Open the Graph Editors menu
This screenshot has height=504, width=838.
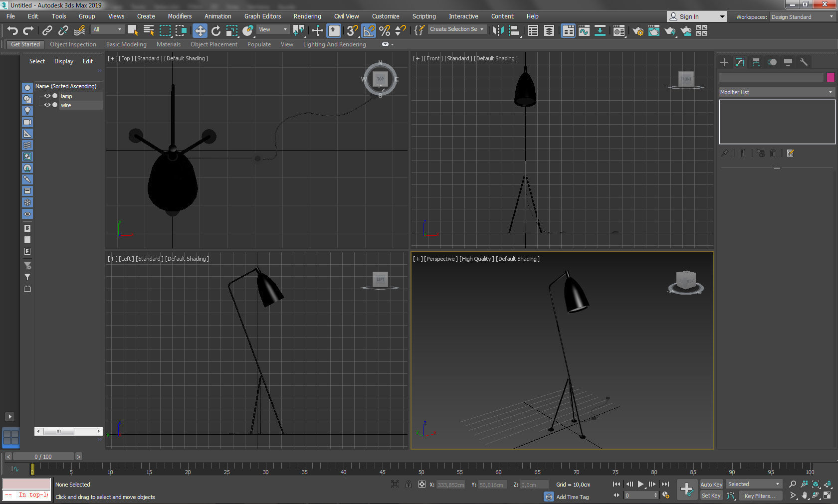(262, 16)
